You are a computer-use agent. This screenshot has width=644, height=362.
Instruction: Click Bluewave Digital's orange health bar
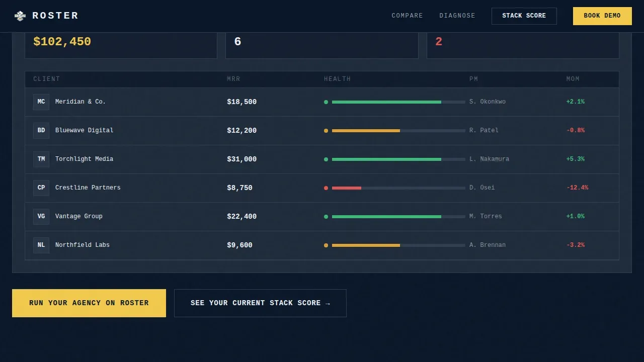[x=398, y=131]
